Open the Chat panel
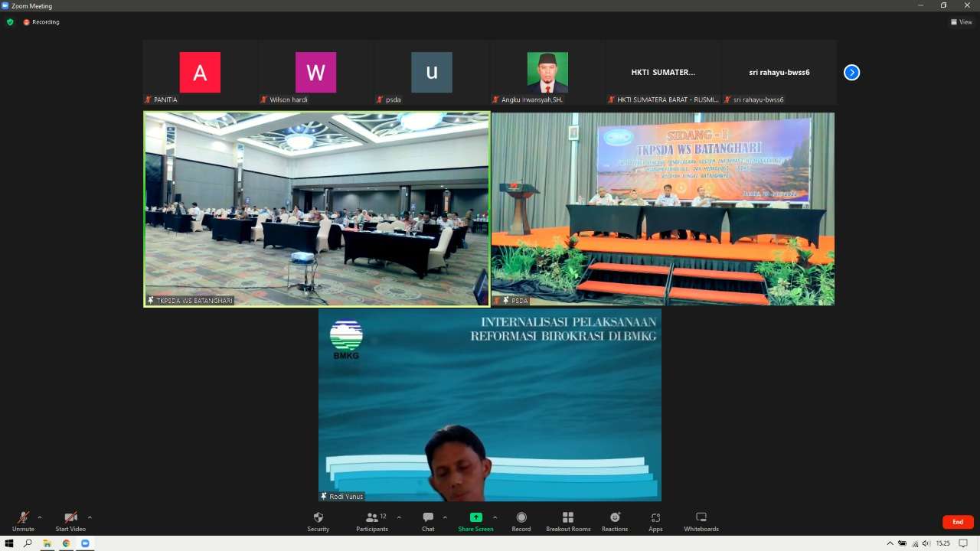The image size is (980, 551). (428, 522)
